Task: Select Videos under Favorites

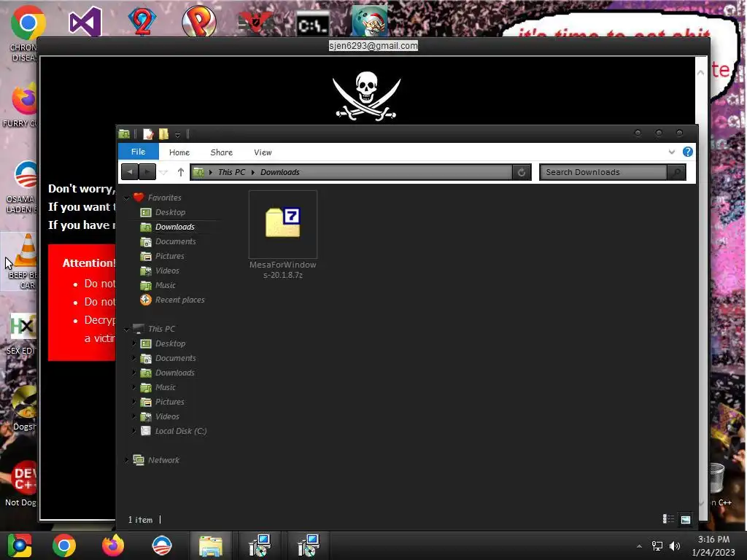Action: point(167,271)
